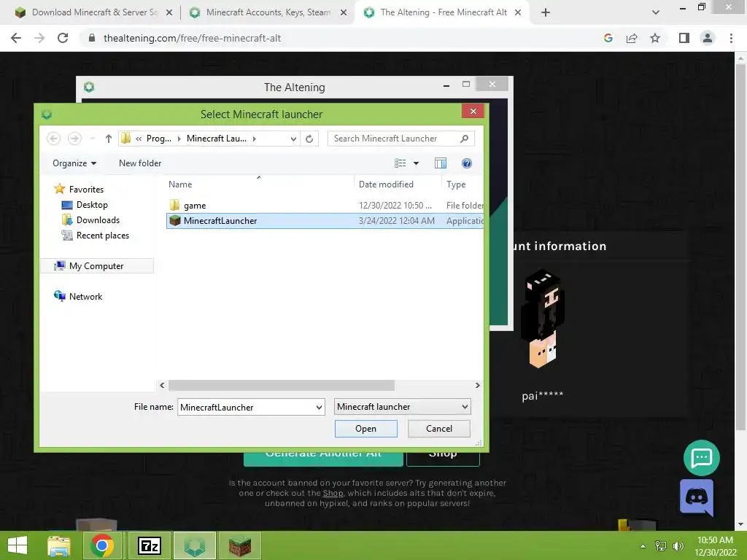Viewport: 747px width, 560px height.
Task: Click the Google icon in address bar
Action: tap(608, 38)
